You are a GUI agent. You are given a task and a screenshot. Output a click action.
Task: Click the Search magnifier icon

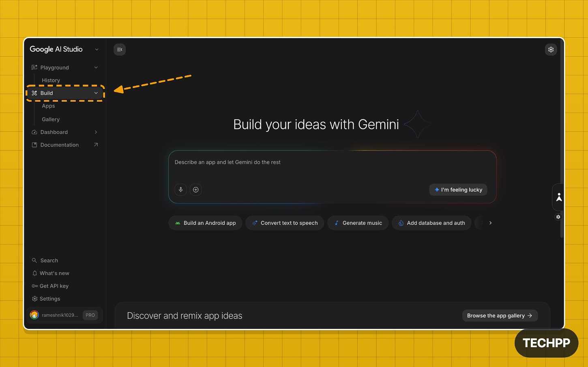(34, 260)
